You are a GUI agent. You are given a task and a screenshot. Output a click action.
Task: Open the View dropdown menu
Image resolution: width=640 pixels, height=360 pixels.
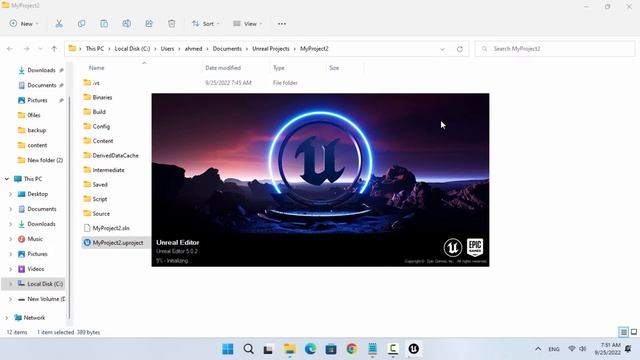248,24
